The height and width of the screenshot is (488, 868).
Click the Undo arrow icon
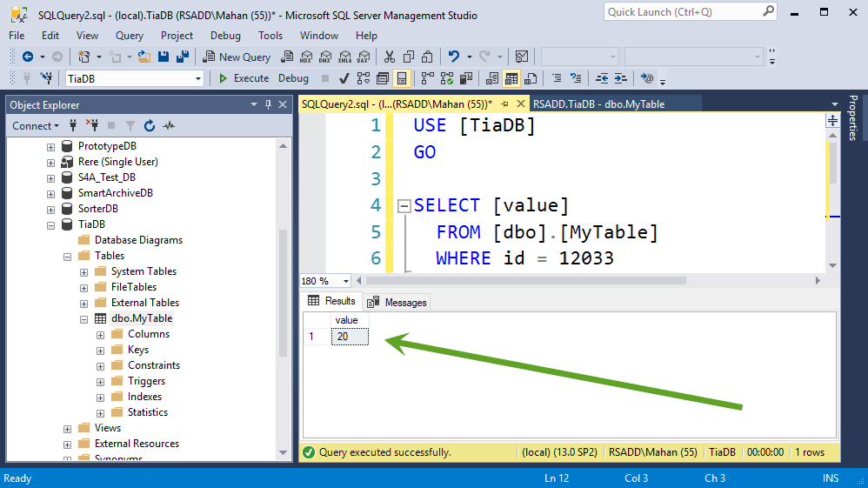pyautogui.click(x=453, y=57)
